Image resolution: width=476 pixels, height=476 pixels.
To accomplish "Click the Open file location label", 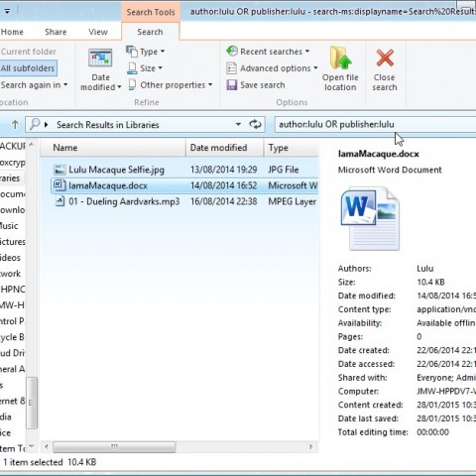I will tap(340, 82).
